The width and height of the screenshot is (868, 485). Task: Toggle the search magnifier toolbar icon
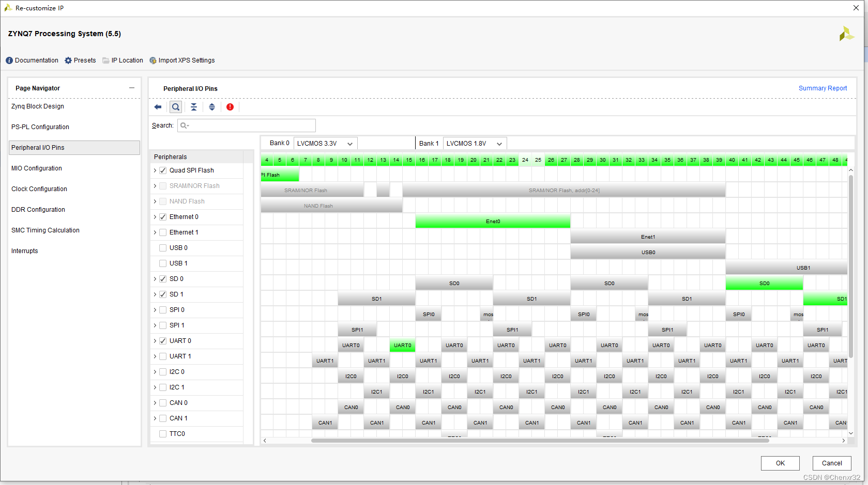click(176, 107)
